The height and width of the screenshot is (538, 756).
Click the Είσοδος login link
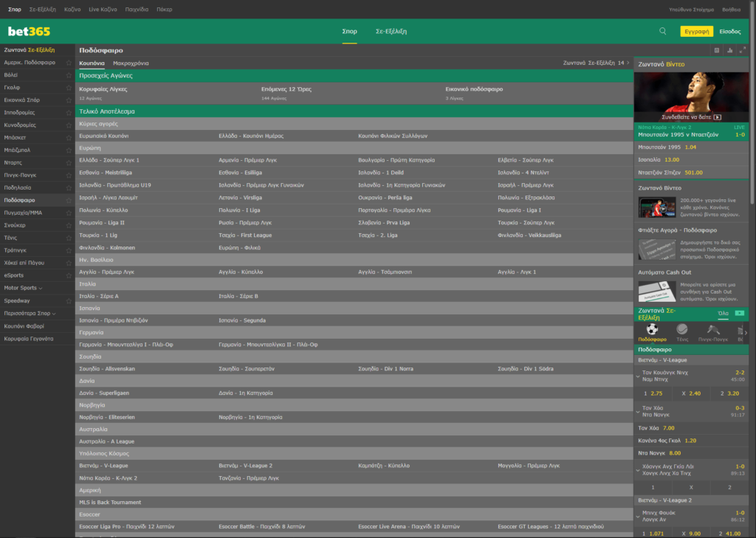(729, 31)
